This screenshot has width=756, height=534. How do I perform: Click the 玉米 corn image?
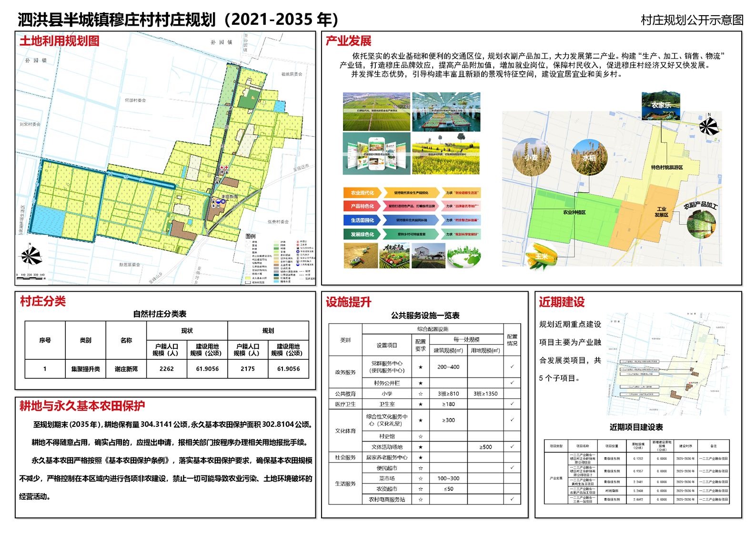point(542,256)
